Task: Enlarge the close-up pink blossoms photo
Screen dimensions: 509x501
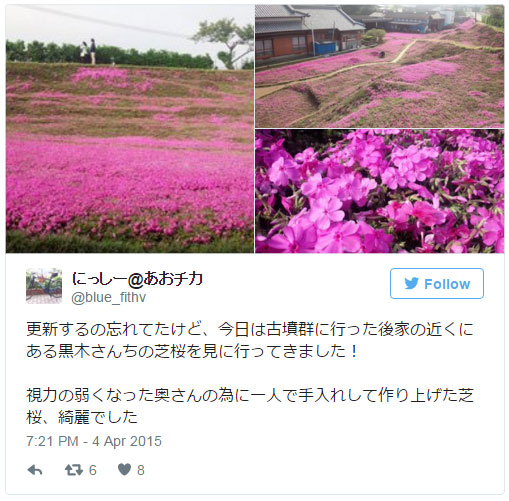Action: coord(380,191)
